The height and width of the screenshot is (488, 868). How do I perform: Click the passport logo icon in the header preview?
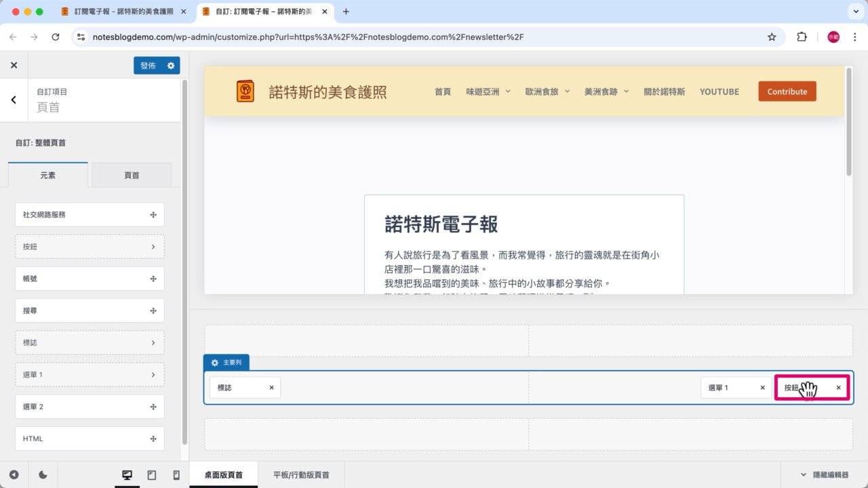245,91
